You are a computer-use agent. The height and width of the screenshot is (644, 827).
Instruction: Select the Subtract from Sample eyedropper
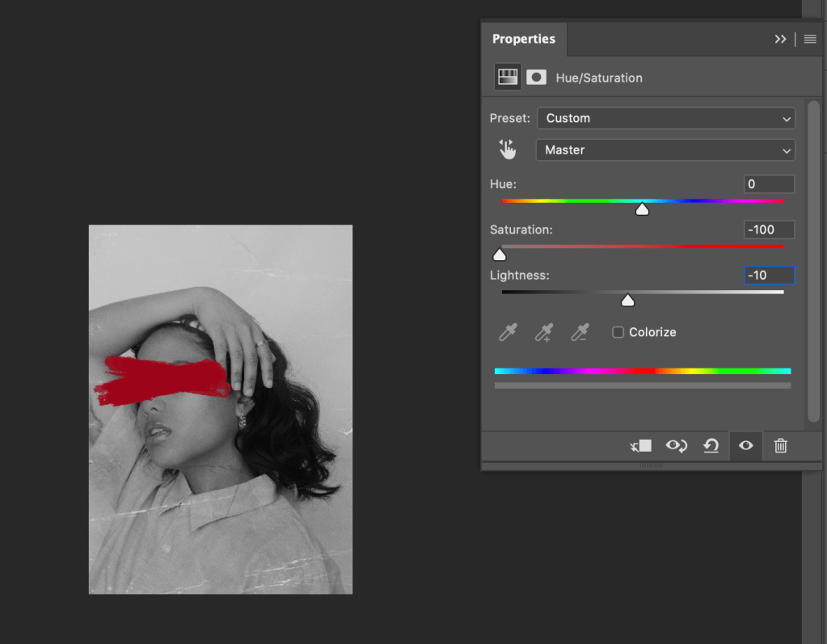(x=580, y=332)
